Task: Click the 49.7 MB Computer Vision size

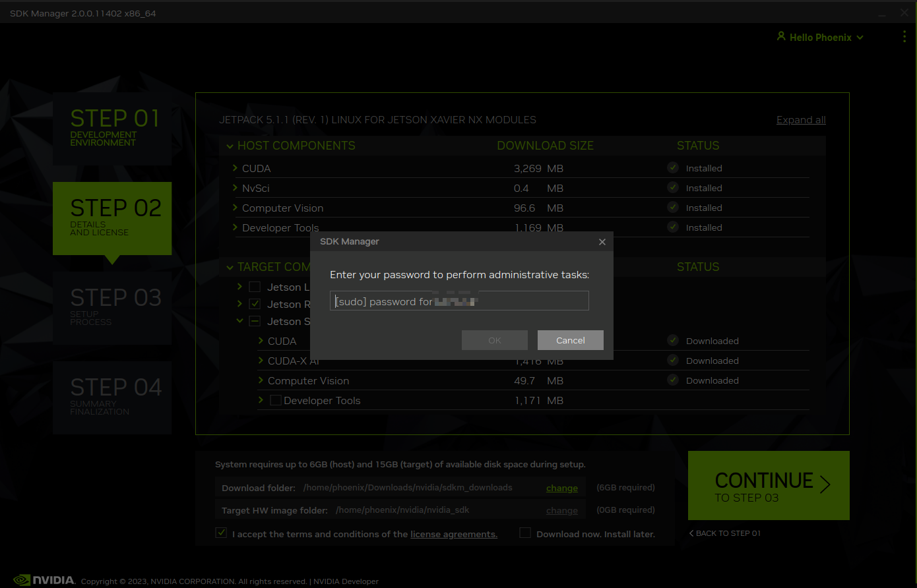Action: click(538, 380)
